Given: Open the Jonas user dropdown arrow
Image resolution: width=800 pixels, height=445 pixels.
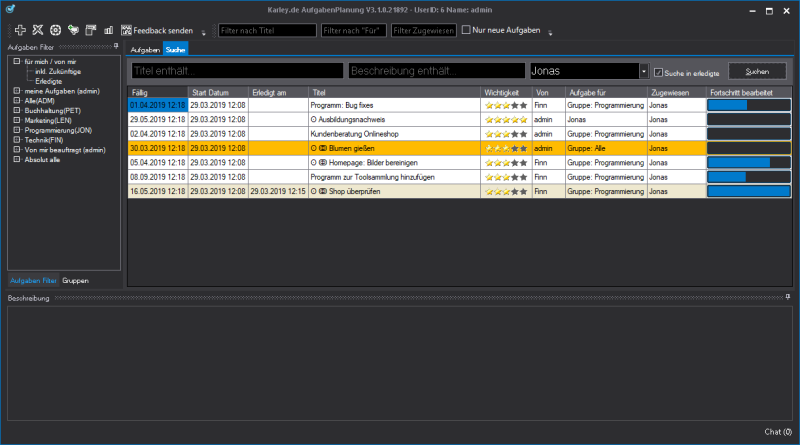Looking at the screenshot, I should (644, 71).
